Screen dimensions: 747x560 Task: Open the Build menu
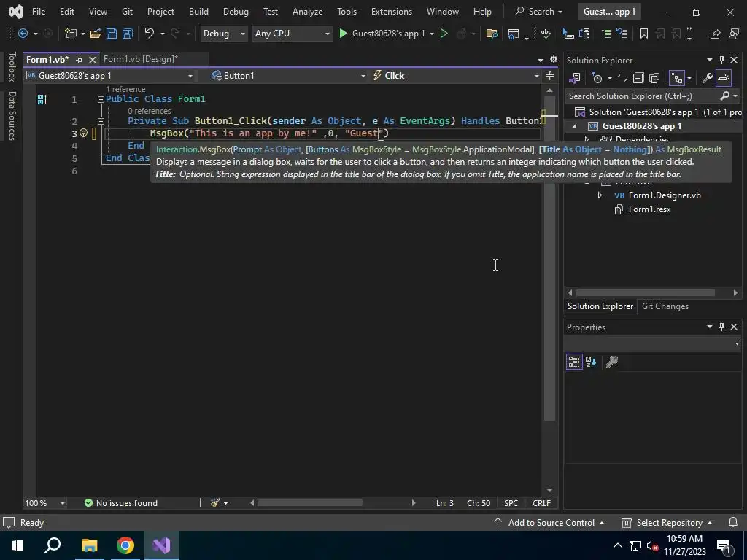coord(198,12)
